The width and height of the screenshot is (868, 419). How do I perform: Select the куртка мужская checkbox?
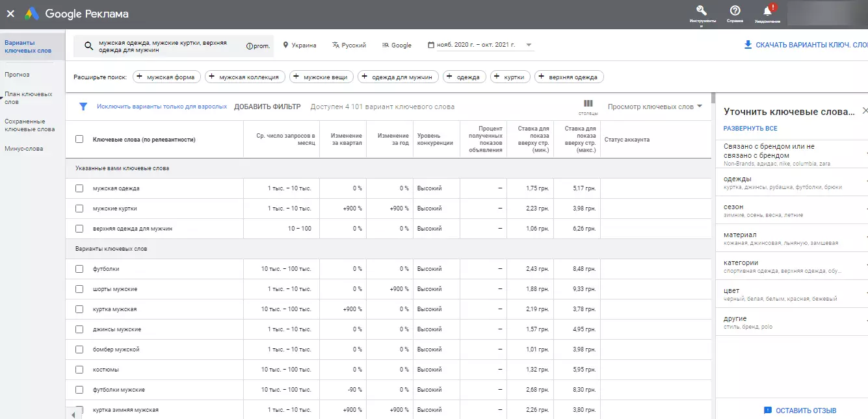coord(79,309)
